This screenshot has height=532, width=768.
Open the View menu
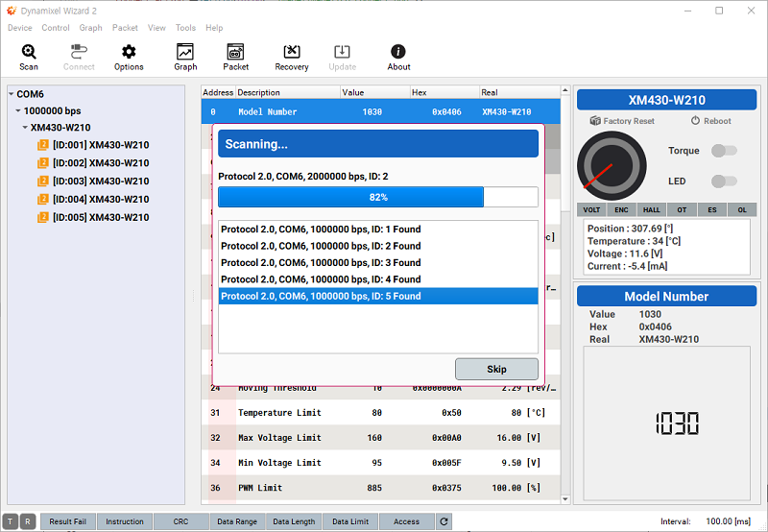click(x=156, y=28)
